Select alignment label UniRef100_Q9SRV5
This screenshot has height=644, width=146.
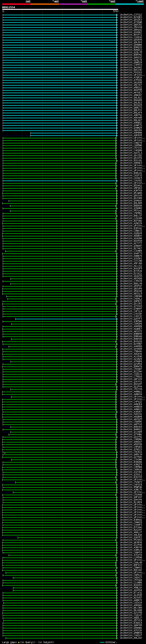click(x=131, y=40)
